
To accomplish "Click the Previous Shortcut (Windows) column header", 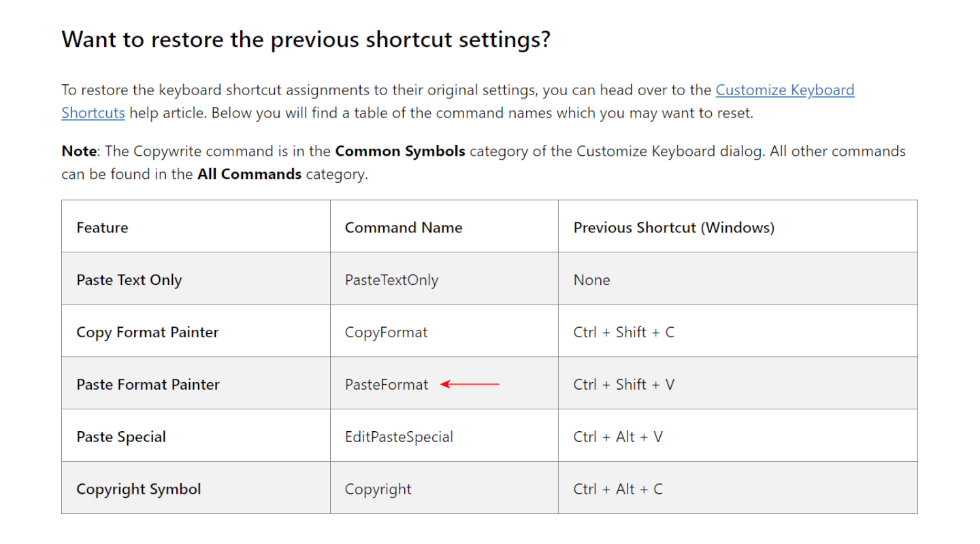I will (674, 228).
